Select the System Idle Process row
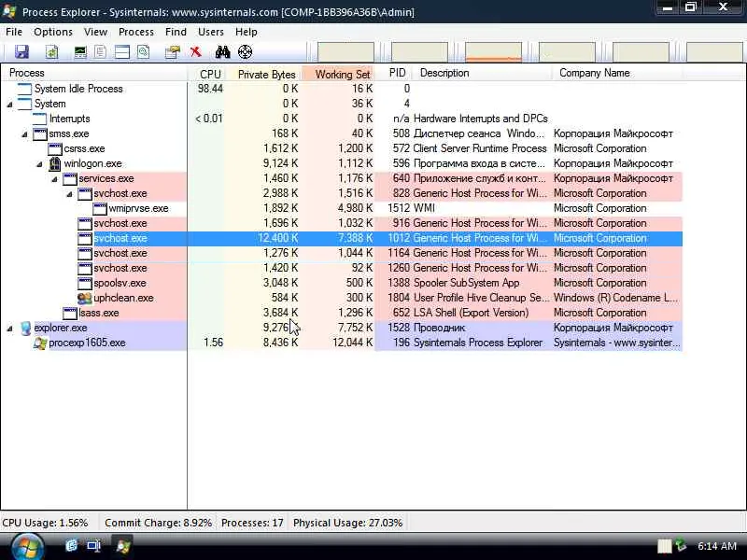Screen dimensions: 747x560 [342, 89]
